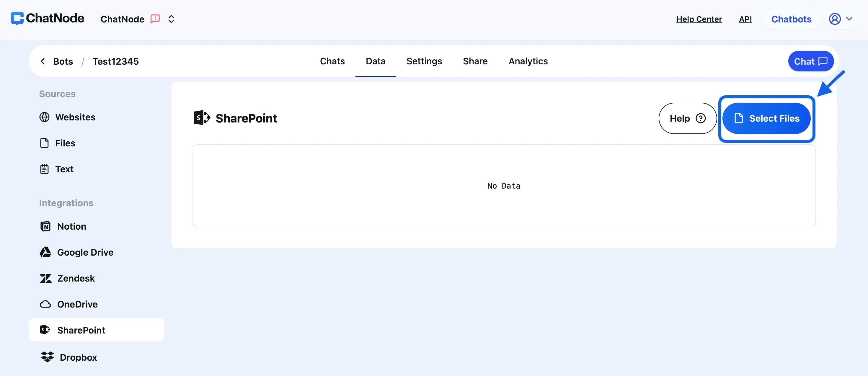Open the user account dropdown menu
This screenshot has width=868, height=376.
(841, 19)
